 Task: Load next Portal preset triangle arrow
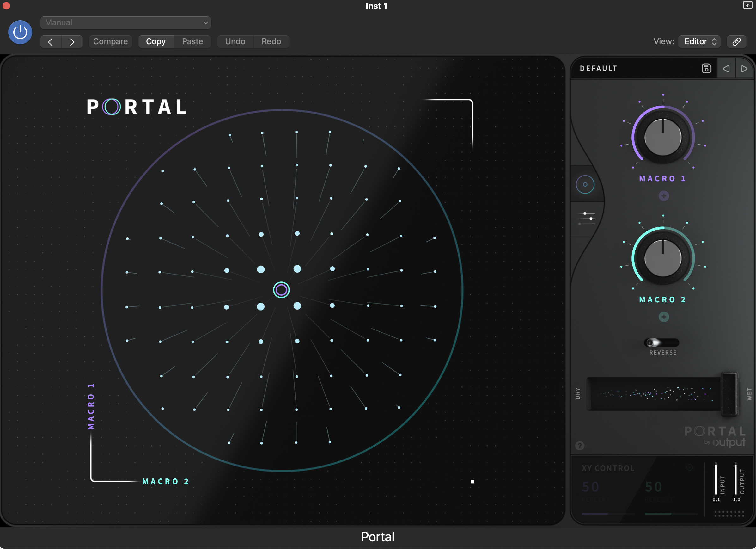[x=744, y=69]
